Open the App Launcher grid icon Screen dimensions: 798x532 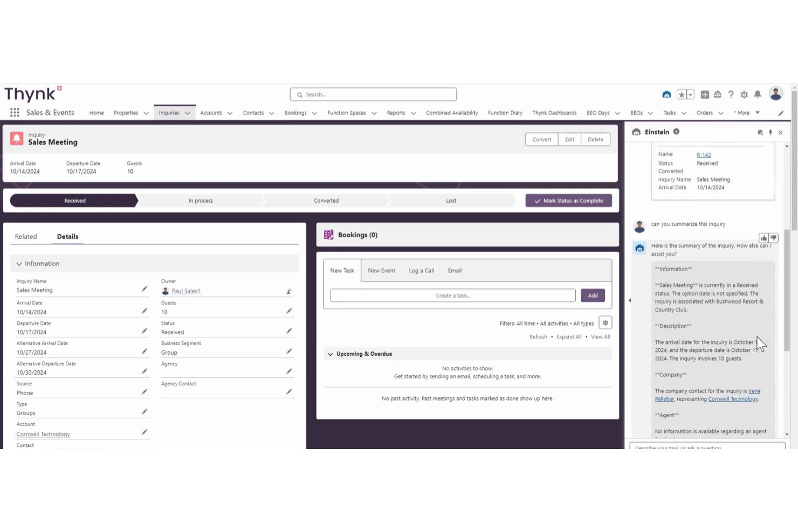pos(15,113)
